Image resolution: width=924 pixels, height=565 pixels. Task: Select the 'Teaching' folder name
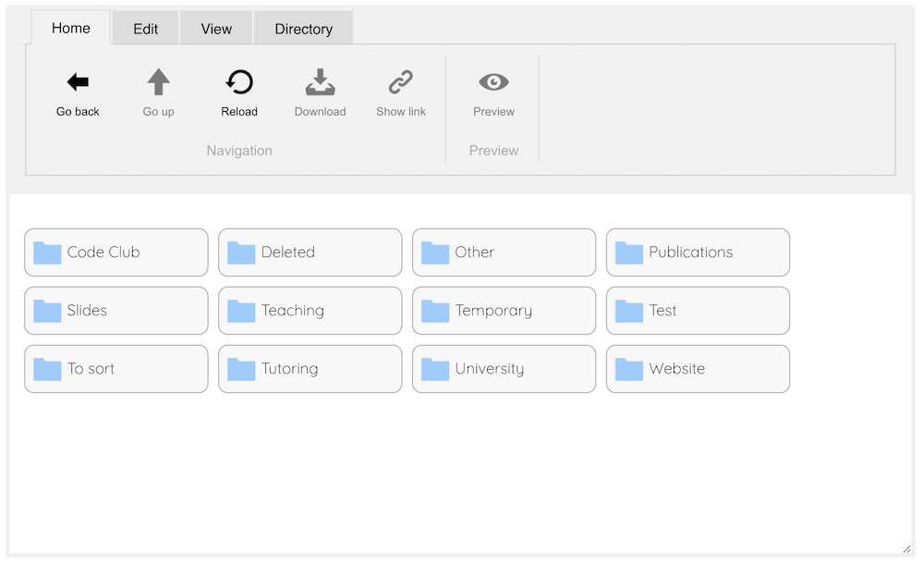292,311
